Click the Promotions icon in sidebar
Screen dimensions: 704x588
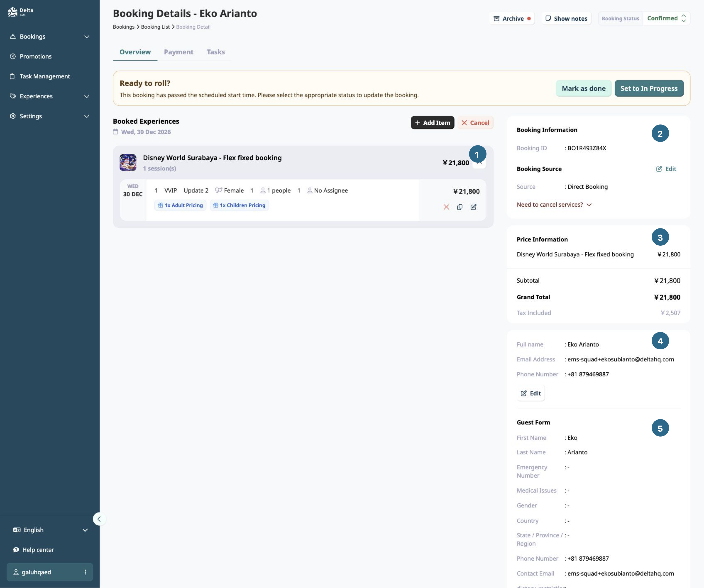pyautogui.click(x=13, y=56)
